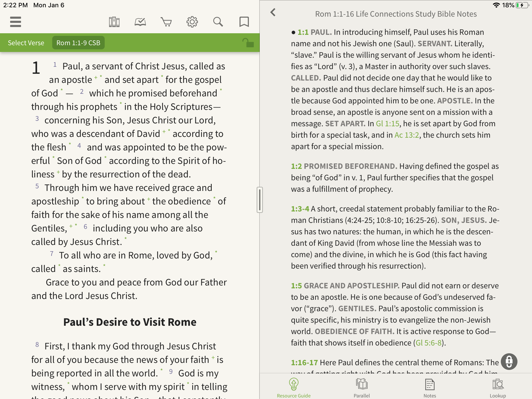Tap the large chapter number 1
This screenshot has width=532, height=399.
coord(36,68)
